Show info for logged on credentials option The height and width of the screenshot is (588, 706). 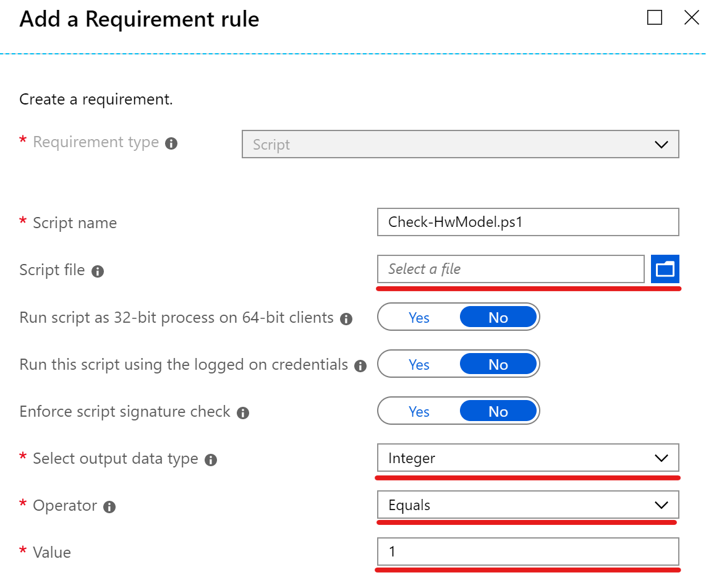click(360, 366)
